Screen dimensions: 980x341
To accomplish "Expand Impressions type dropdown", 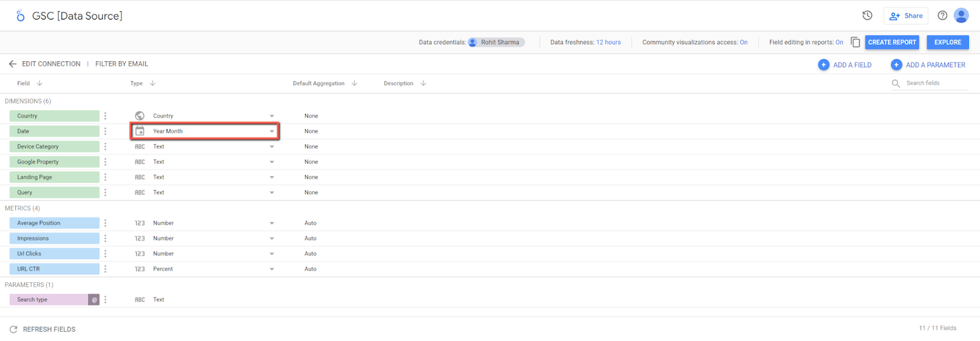I will (x=272, y=238).
